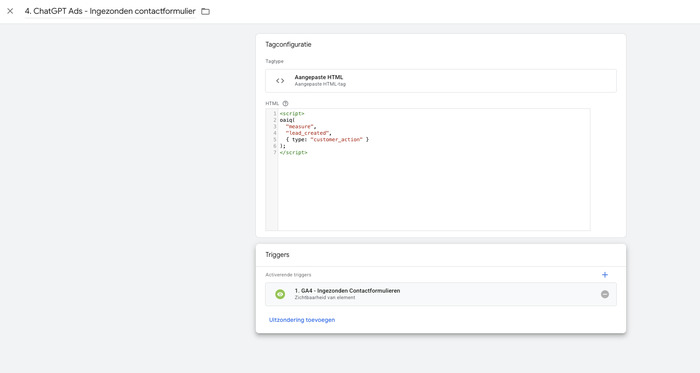Click the "measure" code line
The width and height of the screenshot is (700, 373).
point(301,127)
